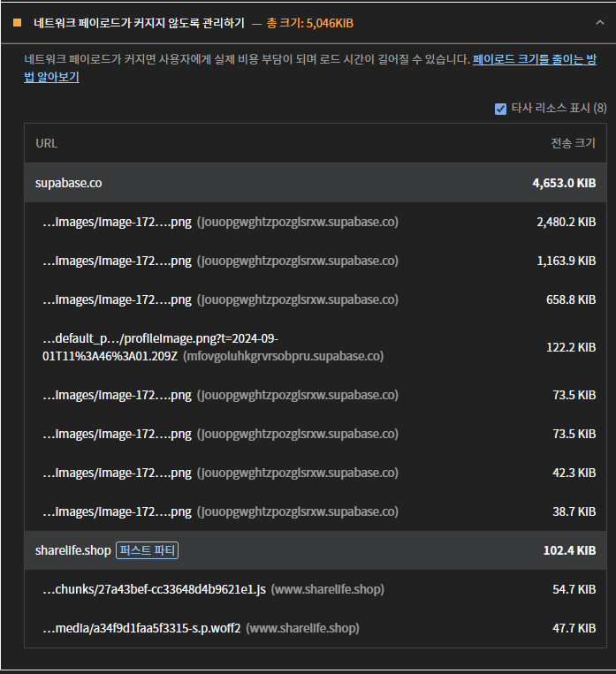This screenshot has width=616, height=674.
Task: Click the 42.3 KiB transfer size value
Action: pos(574,473)
